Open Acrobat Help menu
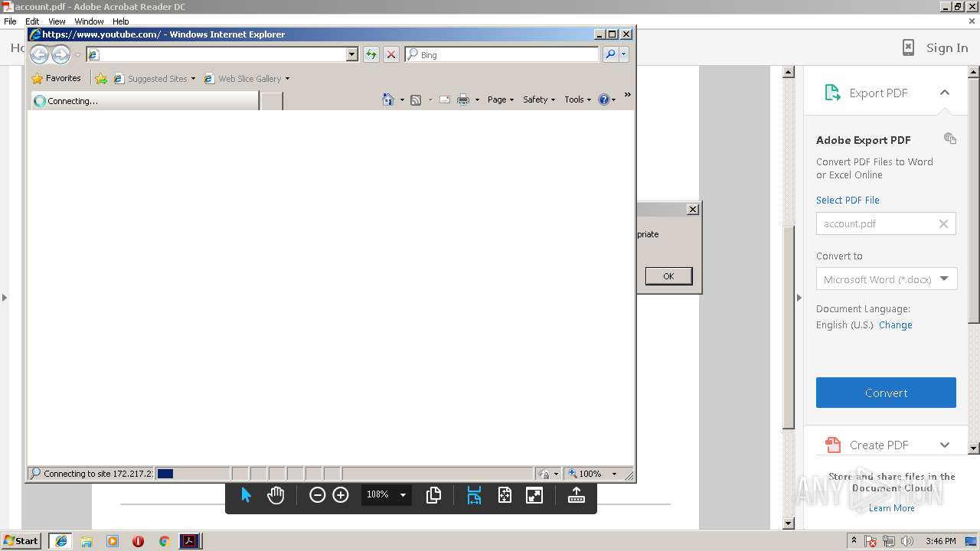This screenshot has height=551, width=980. click(x=121, y=21)
